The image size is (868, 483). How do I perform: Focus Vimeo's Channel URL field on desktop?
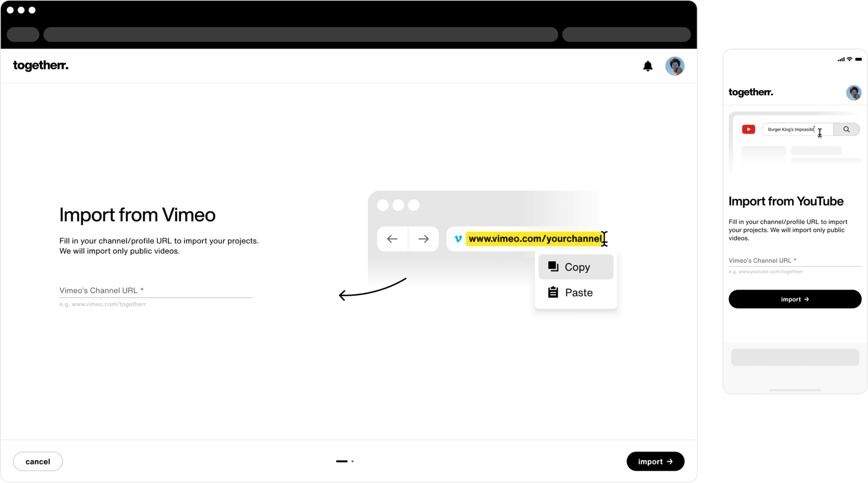click(x=156, y=291)
